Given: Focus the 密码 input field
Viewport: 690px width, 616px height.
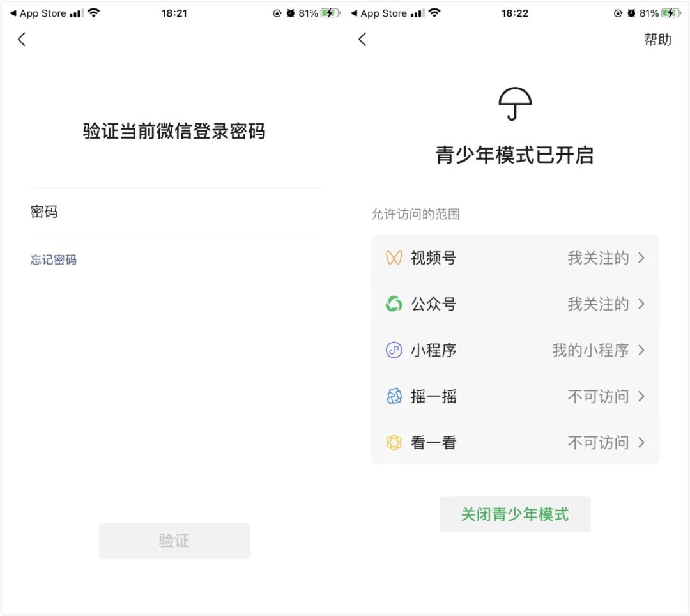Looking at the screenshot, I should click(x=175, y=212).
